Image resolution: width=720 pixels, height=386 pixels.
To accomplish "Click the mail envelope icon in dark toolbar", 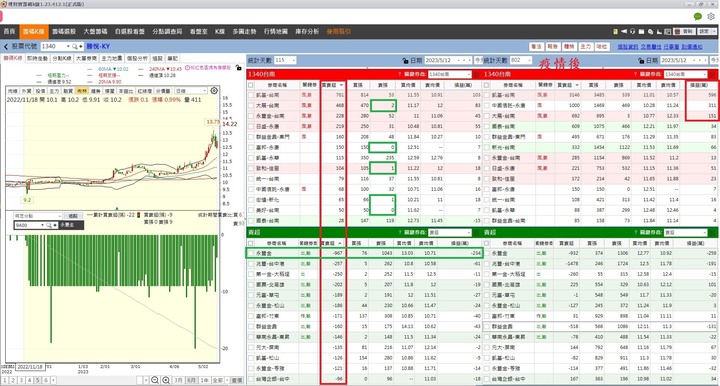I will point(641,32).
